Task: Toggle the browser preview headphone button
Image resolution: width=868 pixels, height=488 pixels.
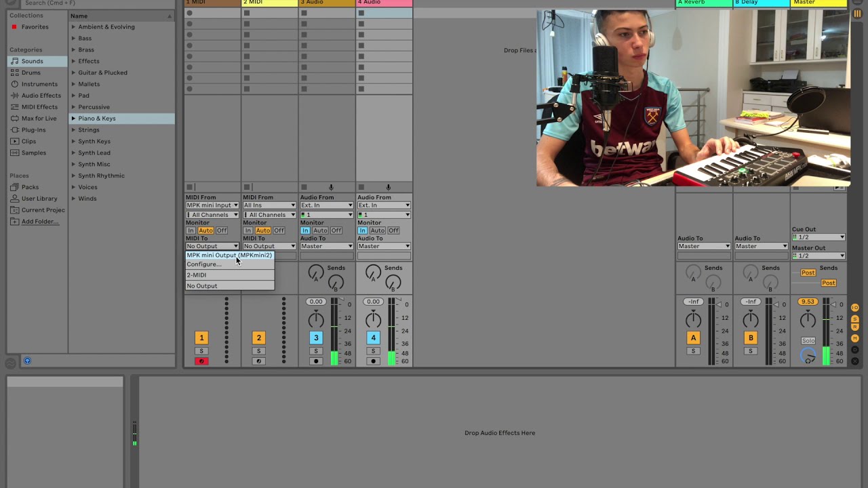Action: [x=27, y=361]
